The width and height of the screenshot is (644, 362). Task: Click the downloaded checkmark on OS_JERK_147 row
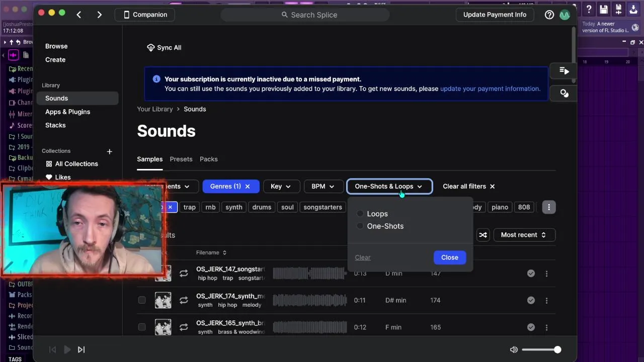pyautogui.click(x=531, y=274)
